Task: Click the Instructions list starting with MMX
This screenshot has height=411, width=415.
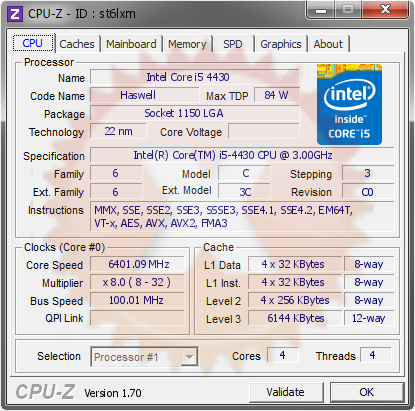Action: pyautogui.click(x=242, y=217)
